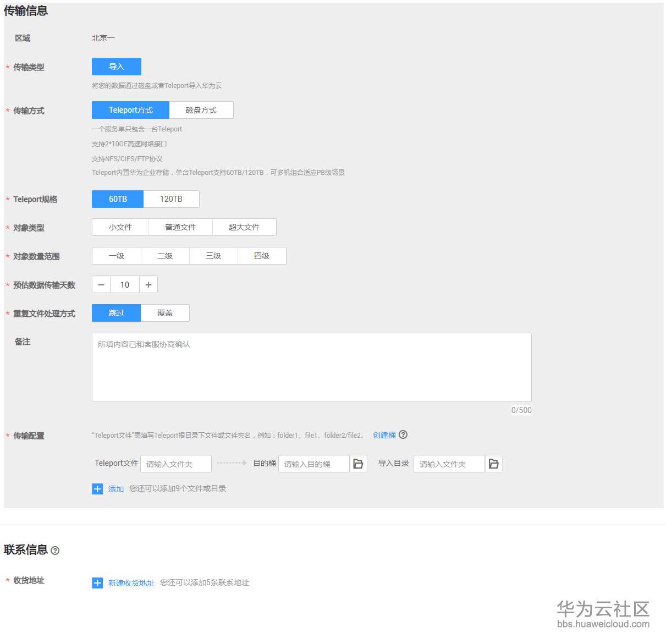The image size is (666, 644).
Task: Click the blue plus icon beside 添加
Action: click(97, 488)
